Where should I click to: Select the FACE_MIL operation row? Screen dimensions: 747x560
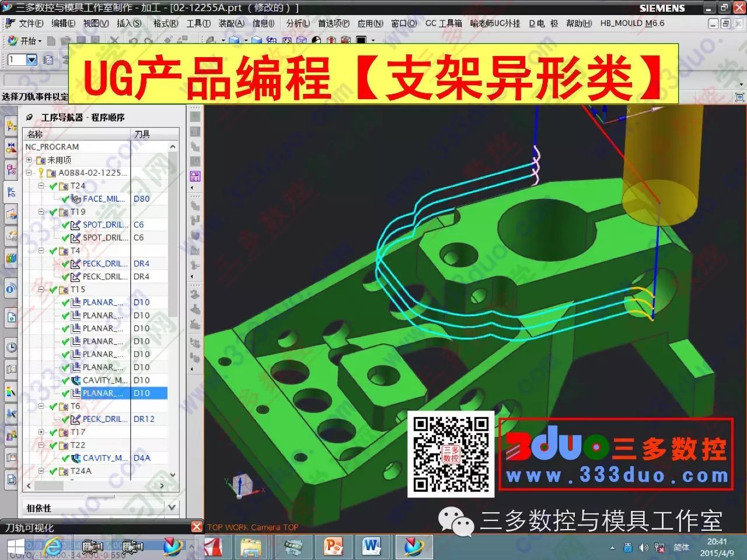click(x=96, y=199)
